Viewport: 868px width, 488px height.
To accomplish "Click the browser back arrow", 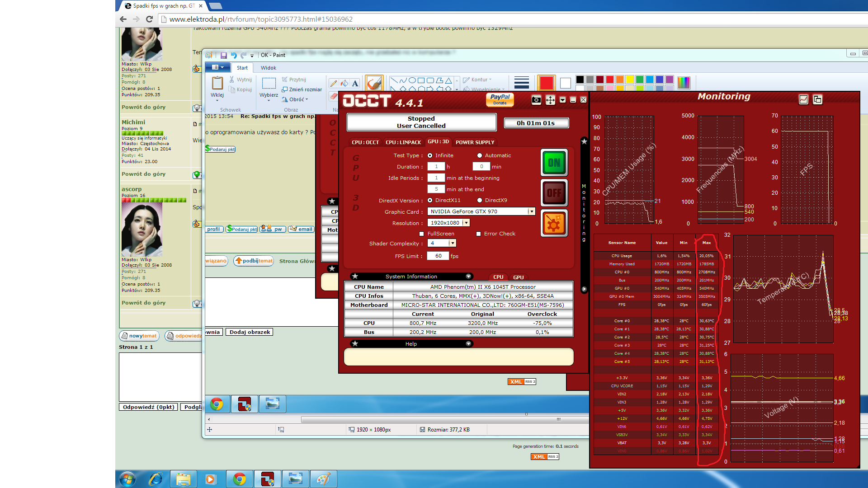I will pos(123,19).
